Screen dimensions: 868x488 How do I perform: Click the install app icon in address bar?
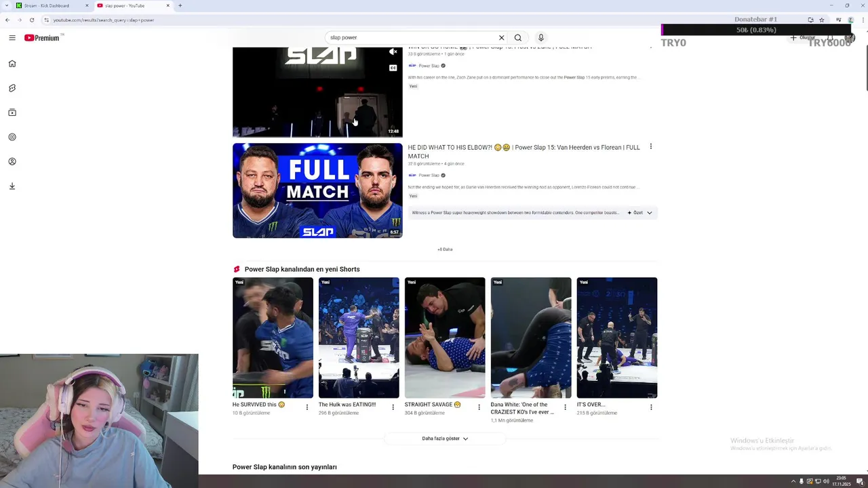[810, 20]
